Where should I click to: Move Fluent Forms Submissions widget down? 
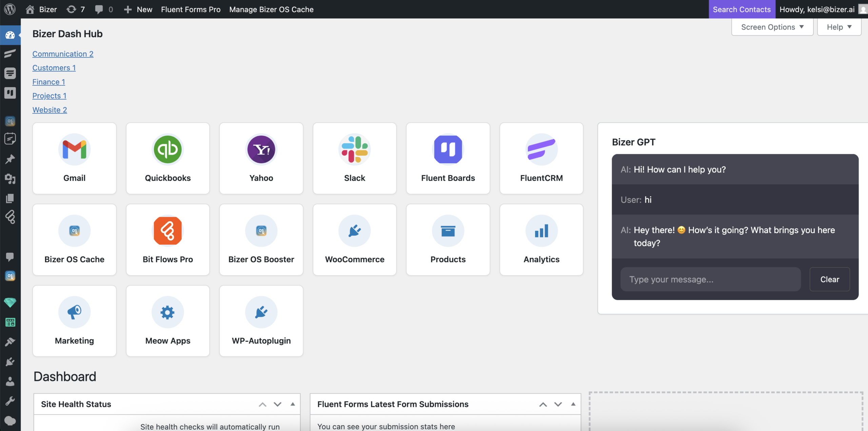pos(558,404)
